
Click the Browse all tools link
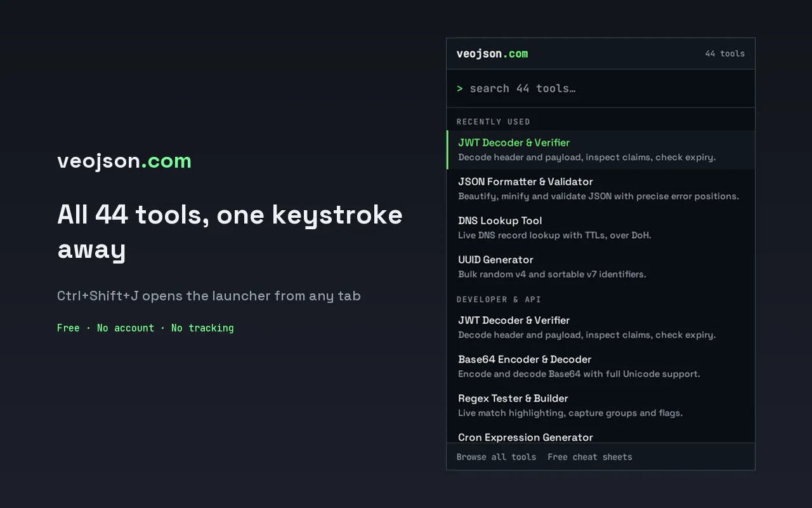point(496,457)
